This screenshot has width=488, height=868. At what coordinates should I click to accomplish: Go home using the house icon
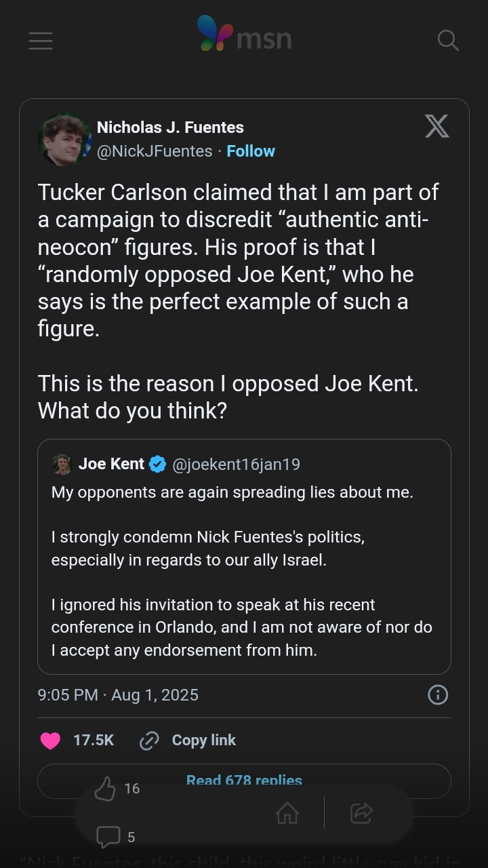pos(287,813)
